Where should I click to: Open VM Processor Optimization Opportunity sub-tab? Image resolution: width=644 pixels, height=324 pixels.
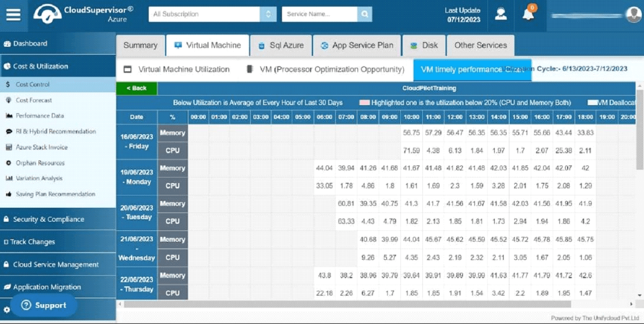(x=325, y=70)
